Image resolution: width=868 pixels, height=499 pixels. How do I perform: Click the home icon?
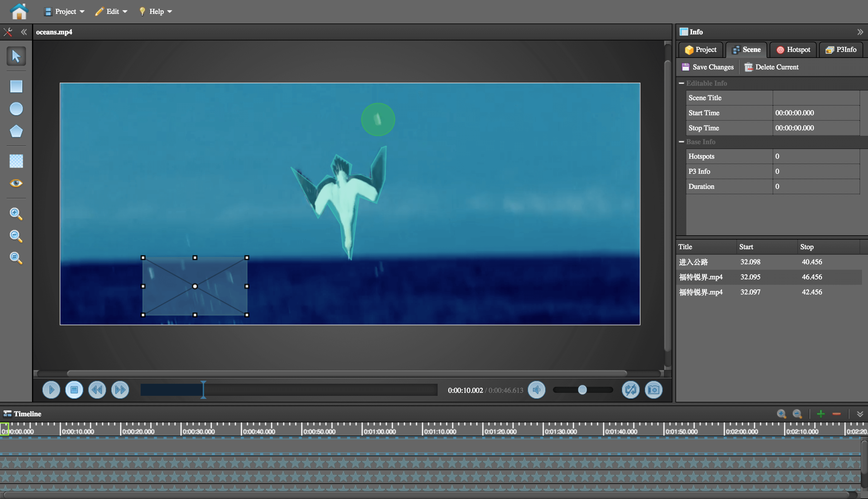pos(19,11)
